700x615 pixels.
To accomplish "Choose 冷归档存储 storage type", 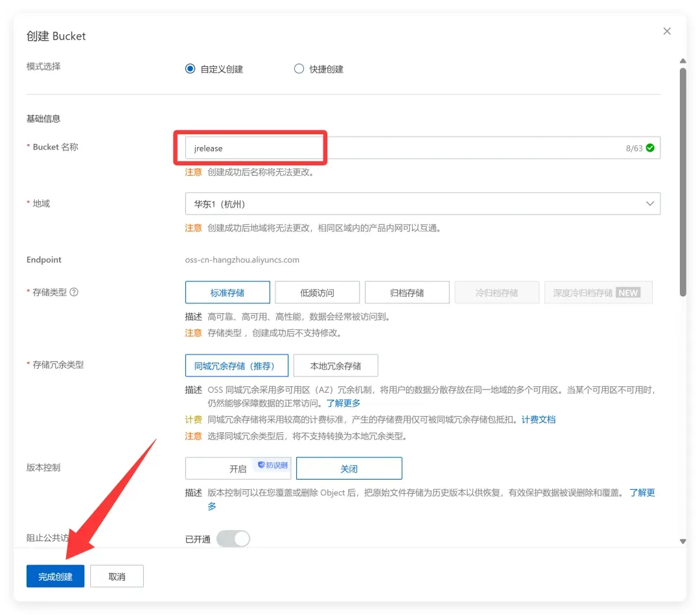I will 496,292.
